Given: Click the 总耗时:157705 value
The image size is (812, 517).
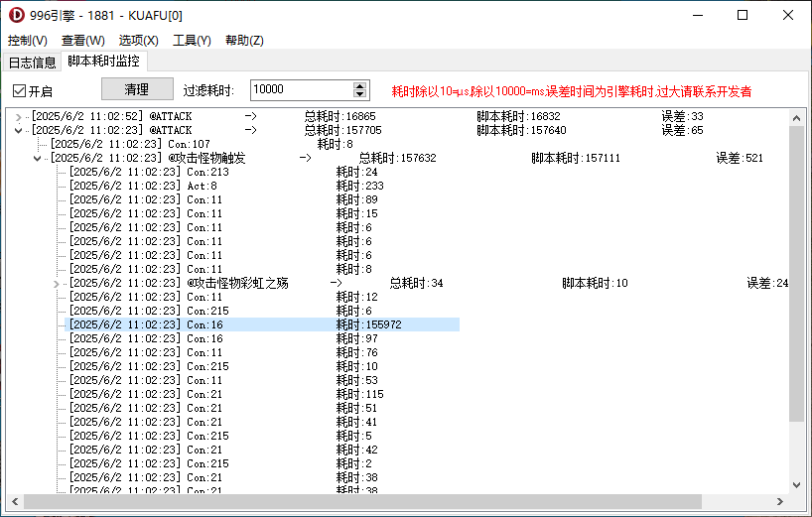Looking at the screenshot, I should pyautogui.click(x=342, y=130).
